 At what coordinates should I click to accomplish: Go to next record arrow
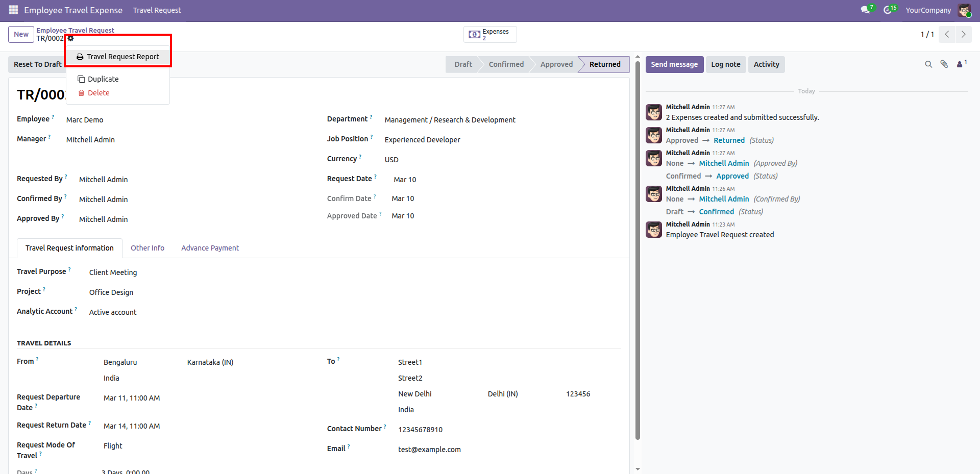(x=963, y=34)
